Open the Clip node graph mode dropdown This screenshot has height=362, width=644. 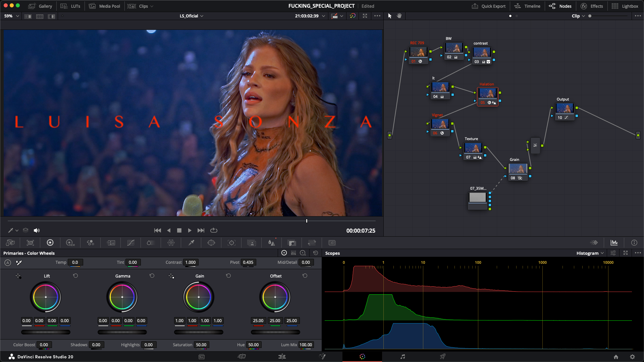[578, 16]
